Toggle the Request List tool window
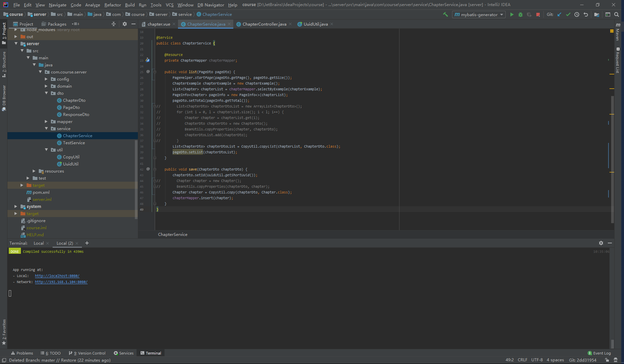624x364 pixels. click(618, 61)
